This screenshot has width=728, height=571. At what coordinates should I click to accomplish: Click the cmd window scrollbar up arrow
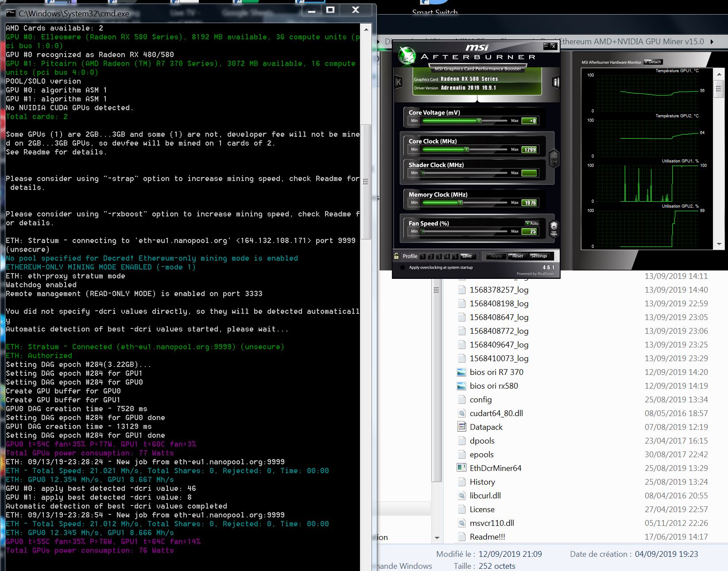(x=366, y=30)
